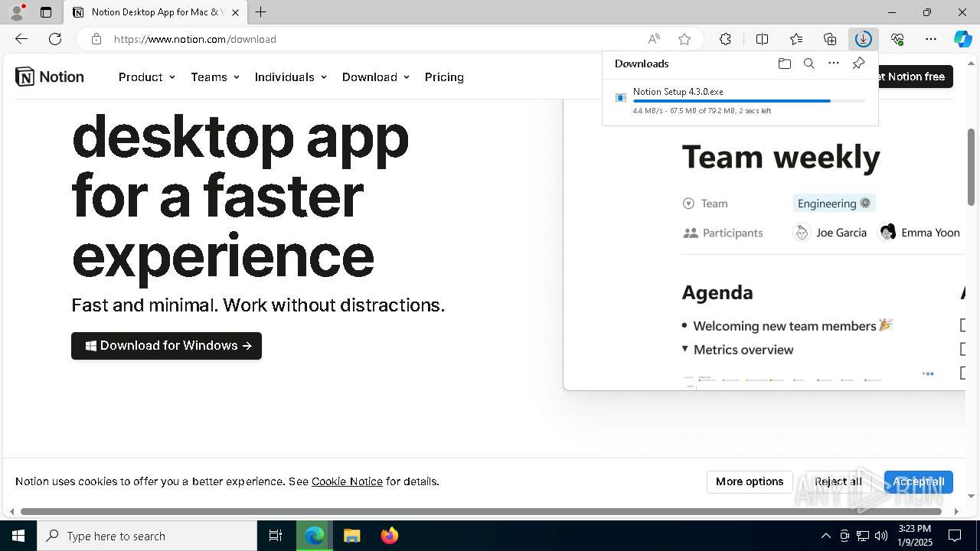Collapse the Metrics overview toggle
Viewport: 980px width, 551px height.
coord(685,349)
